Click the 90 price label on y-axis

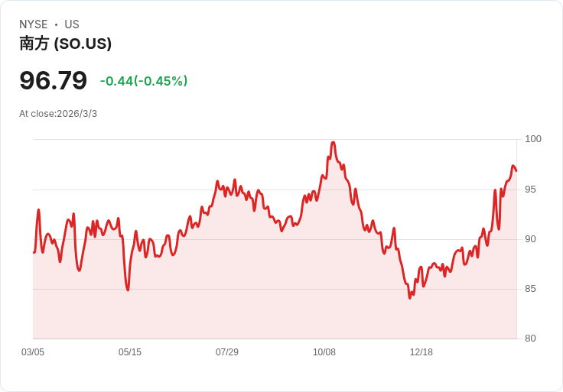pos(531,239)
